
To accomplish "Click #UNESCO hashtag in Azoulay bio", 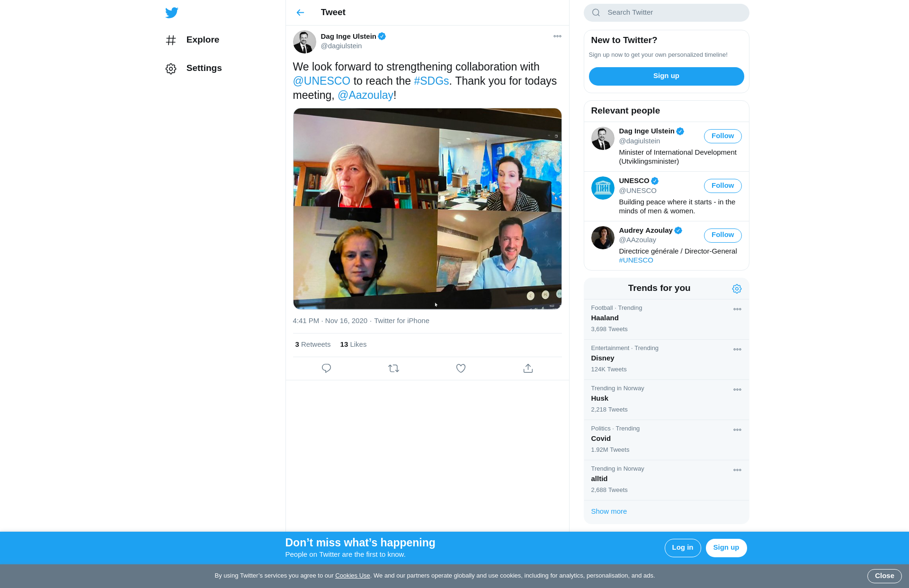I will click(x=636, y=260).
